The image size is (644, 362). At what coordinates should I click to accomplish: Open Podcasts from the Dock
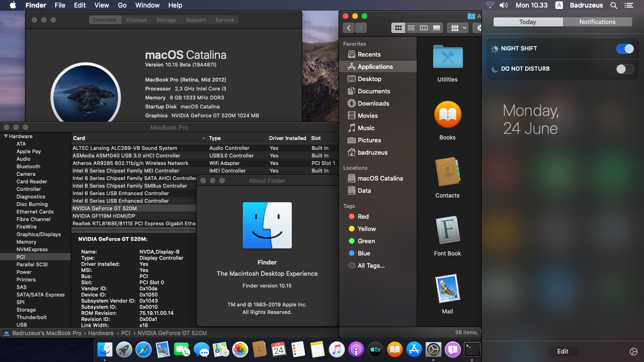point(356,349)
